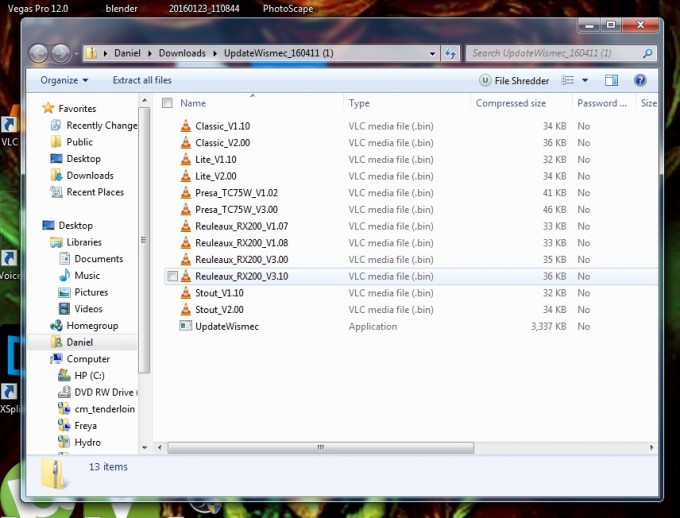Viewport: 680px width, 518px height.
Task: Open the Pictures library
Action: click(x=91, y=292)
